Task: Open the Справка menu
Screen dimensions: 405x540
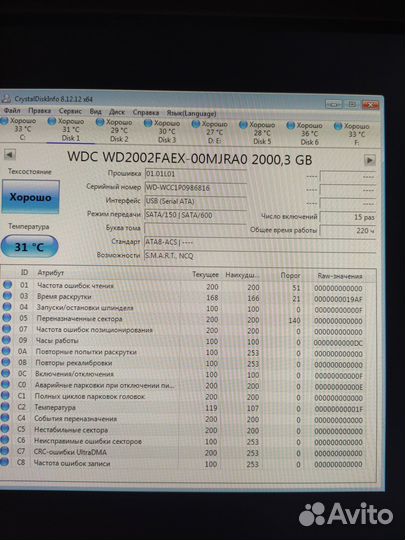Action: 146,112
